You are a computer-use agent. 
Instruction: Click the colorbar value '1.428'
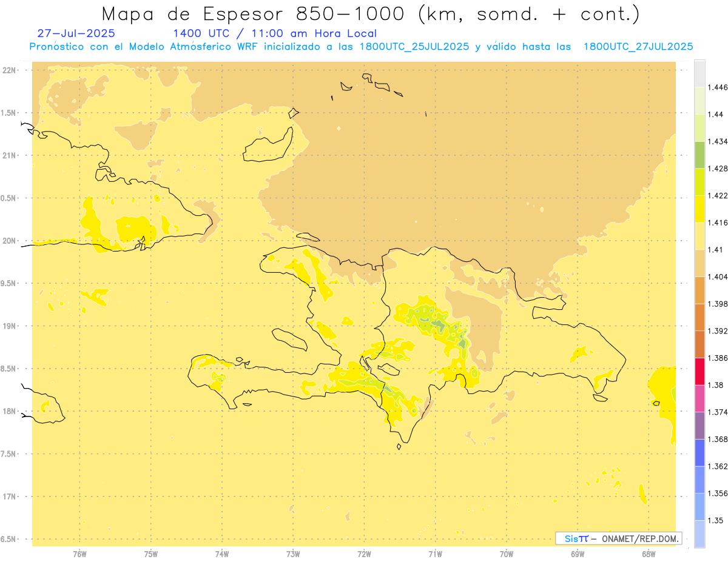click(717, 169)
